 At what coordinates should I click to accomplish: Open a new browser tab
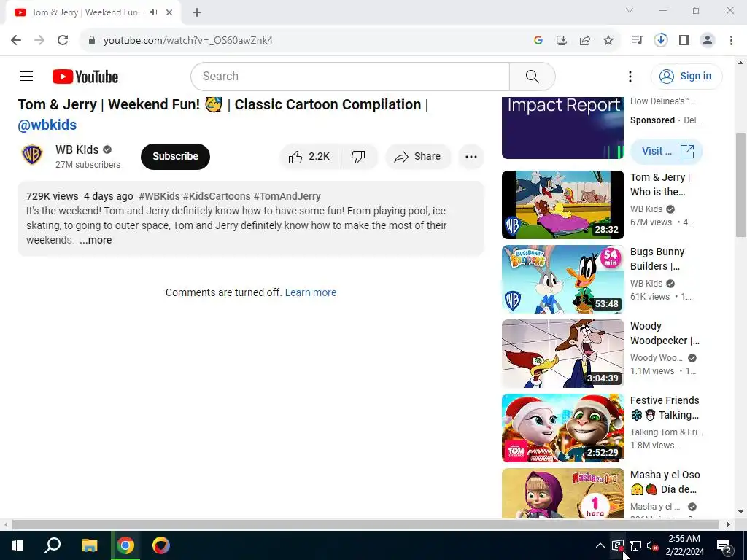point(197,12)
